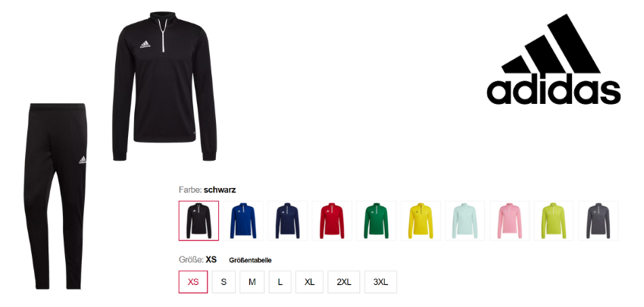644x307 pixels.
Task: Choose the royal blue jacket color
Action: tap(243, 221)
